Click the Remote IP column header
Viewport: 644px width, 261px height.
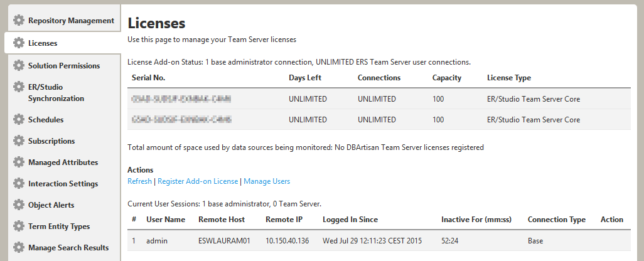point(284,220)
